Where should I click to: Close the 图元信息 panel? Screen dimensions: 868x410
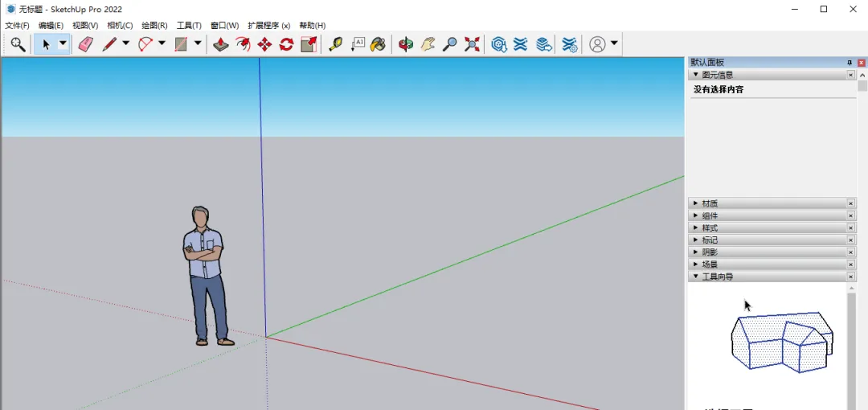[851, 75]
